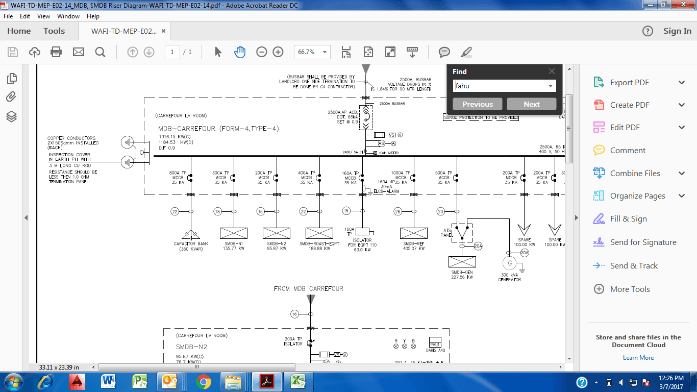Open the Find options dropdown arrow

coord(550,86)
